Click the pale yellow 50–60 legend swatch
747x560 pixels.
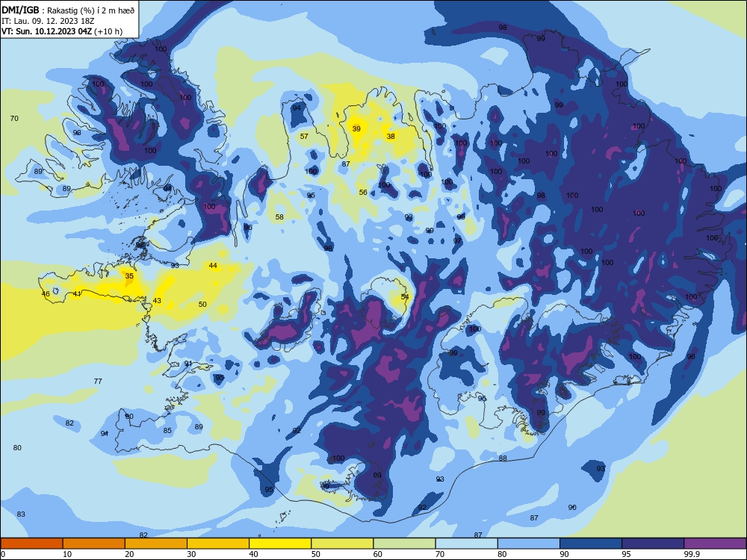point(343,544)
